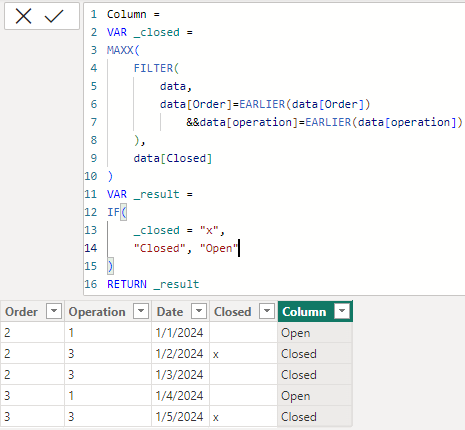Click the date cell 1/4/2024
The image size is (465, 430).
pyautogui.click(x=179, y=396)
